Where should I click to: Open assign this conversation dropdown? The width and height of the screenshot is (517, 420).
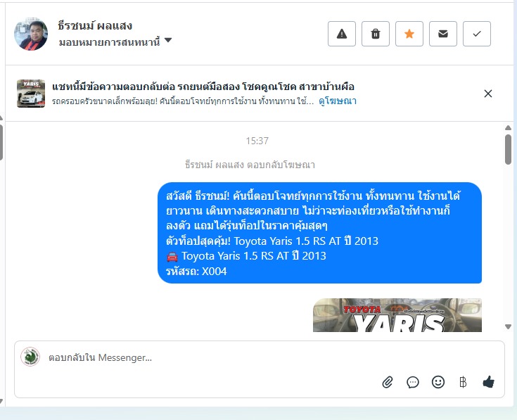point(115,42)
